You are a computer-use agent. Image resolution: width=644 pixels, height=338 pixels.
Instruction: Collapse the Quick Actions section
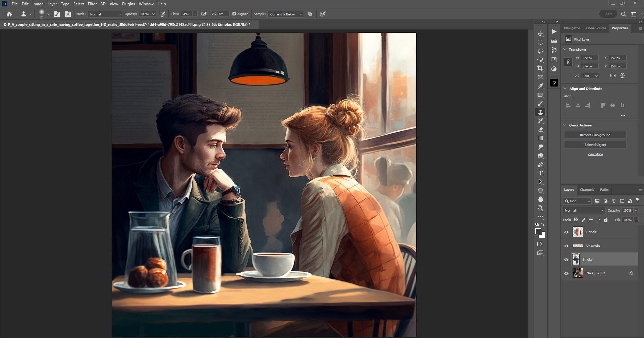[565, 125]
